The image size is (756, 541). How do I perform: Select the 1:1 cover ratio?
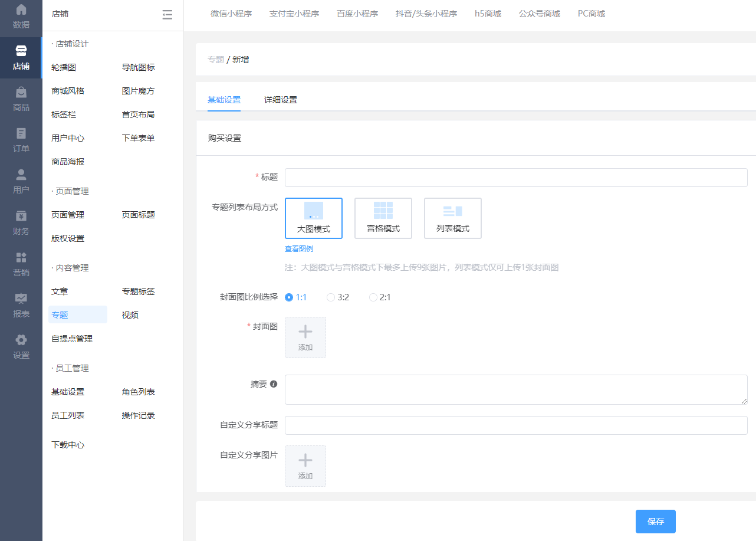(x=296, y=297)
